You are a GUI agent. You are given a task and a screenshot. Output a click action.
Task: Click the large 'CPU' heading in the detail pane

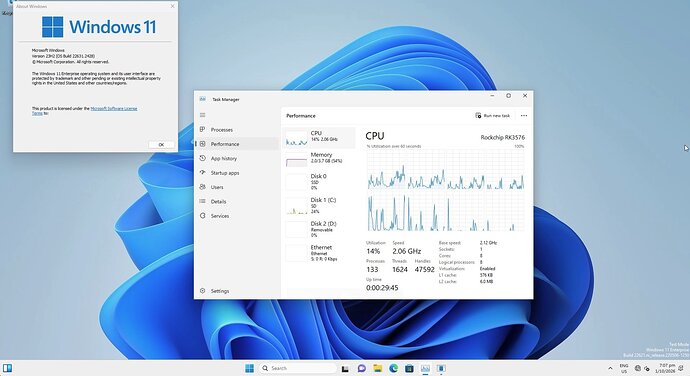pos(375,136)
